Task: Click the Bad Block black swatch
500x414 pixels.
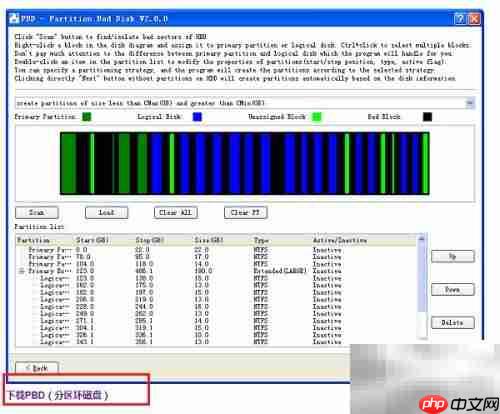Action: click(427, 117)
